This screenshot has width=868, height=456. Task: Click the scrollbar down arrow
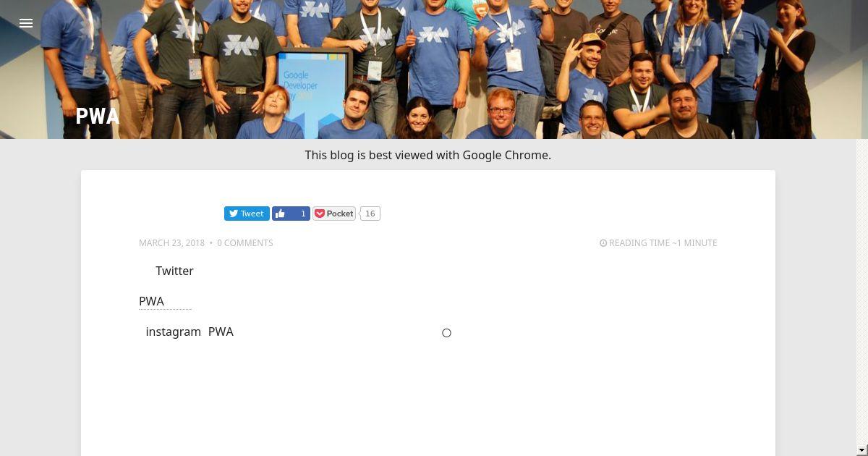pyautogui.click(x=862, y=450)
